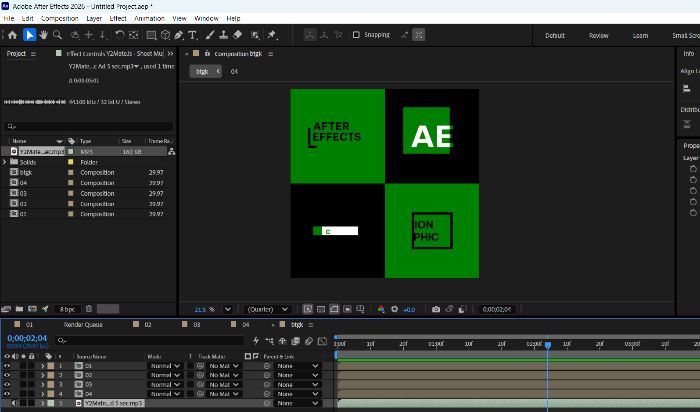Viewport: 700px width, 412px height.
Task: Select the Clone Stamp tool
Action: [224, 35]
